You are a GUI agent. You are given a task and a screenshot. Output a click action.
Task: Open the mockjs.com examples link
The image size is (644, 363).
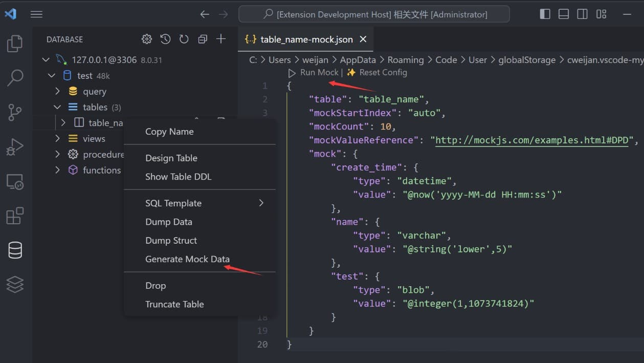click(531, 140)
